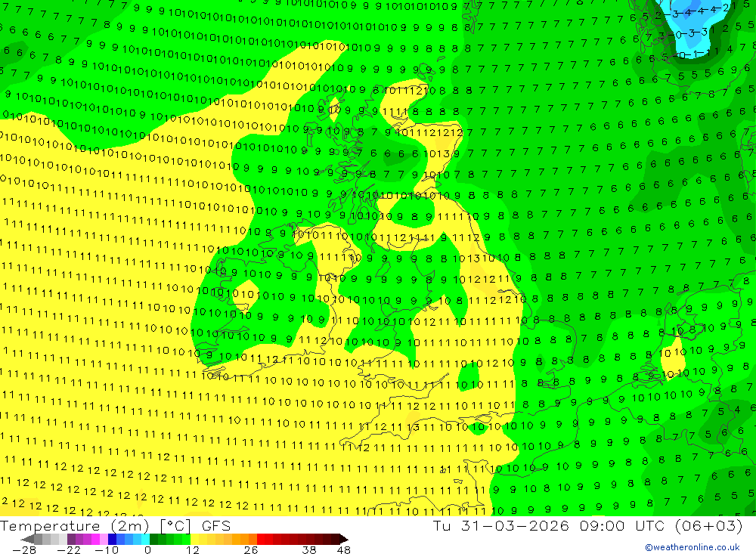This screenshot has height=554, width=756.
Task: Pick the dark blue swatch above -10
Action: point(113,540)
